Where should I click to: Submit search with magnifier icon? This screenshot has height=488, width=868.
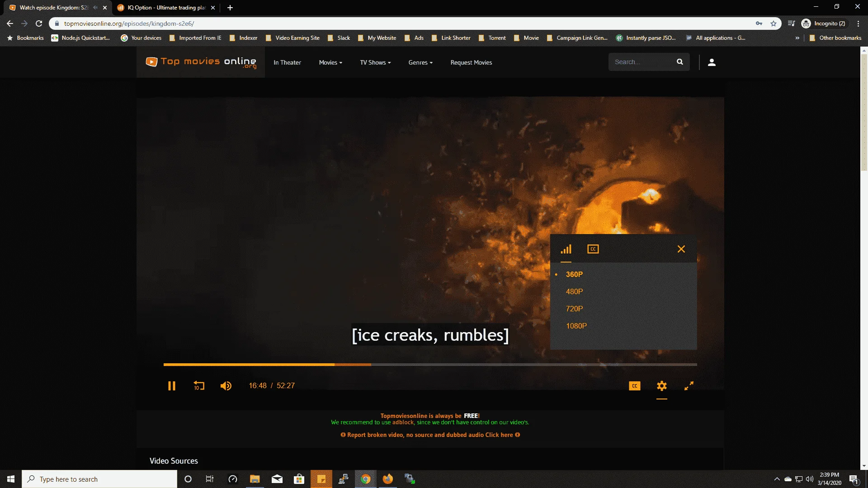click(680, 62)
